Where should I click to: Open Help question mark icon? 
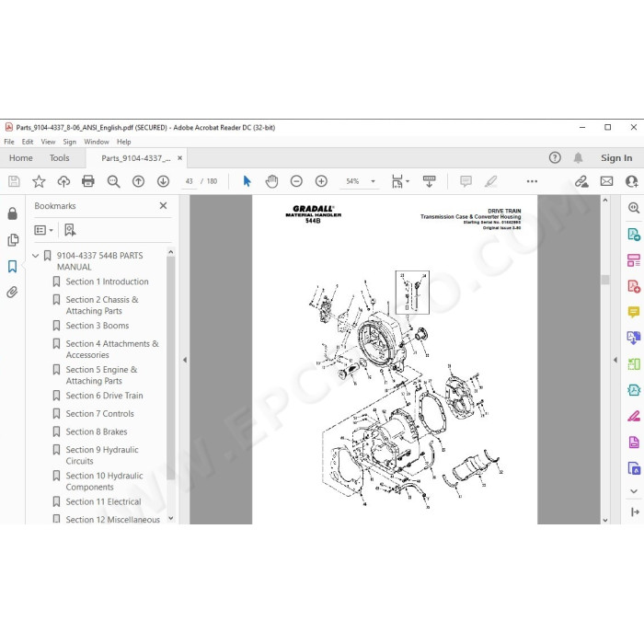click(x=555, y=157)
